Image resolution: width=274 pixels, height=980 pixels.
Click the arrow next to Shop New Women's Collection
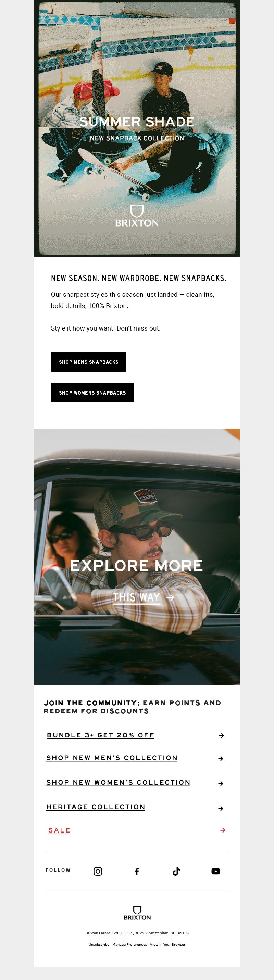(x=221, y=783)
